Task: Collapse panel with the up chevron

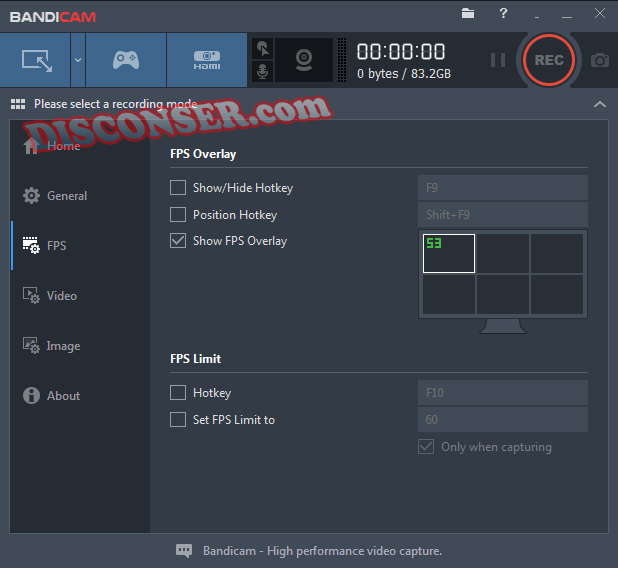Action: tap(600, 104)
